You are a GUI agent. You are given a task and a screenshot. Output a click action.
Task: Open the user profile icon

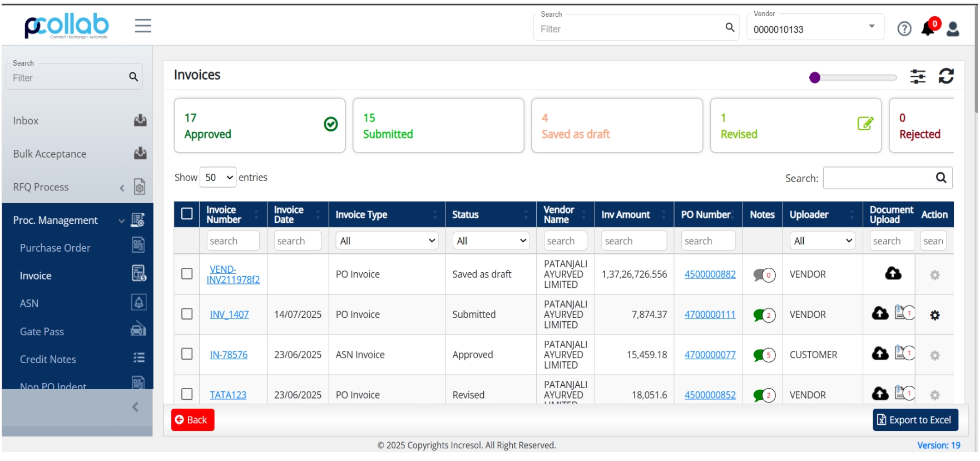point(953,28)
